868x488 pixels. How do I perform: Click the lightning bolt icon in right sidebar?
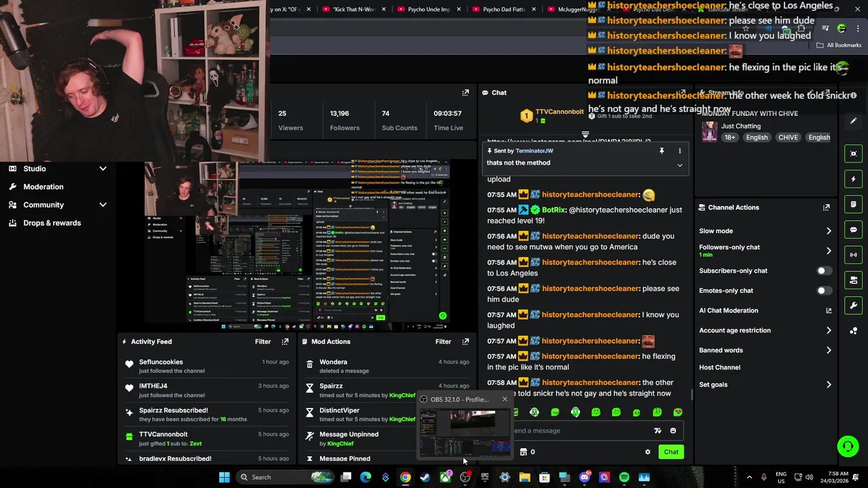[854, 179]
